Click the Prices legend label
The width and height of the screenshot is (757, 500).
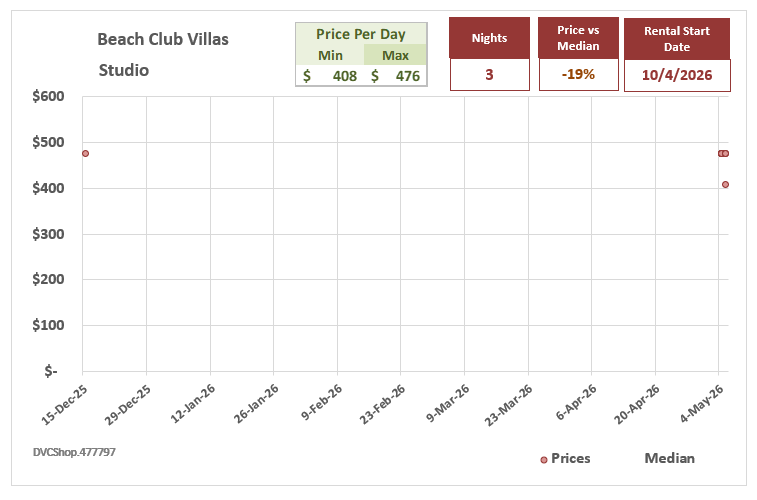[571, 458]
